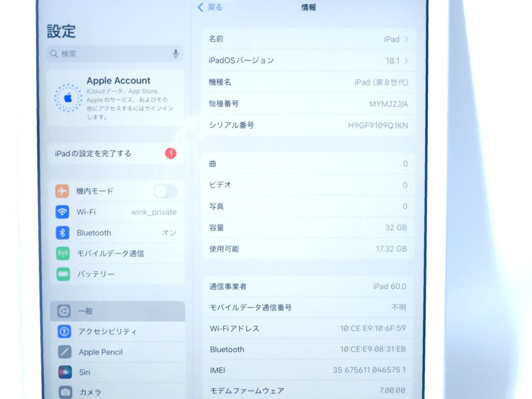532x399 pixels.
Task: Tap the Airplane mode icon
Action: [x=62, y=191]
